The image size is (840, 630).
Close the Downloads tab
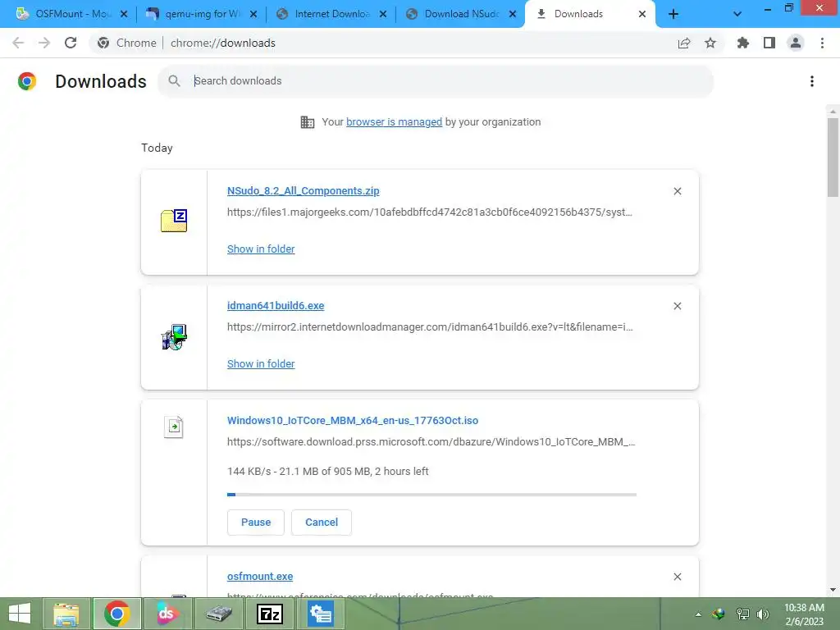coord(642,14)
